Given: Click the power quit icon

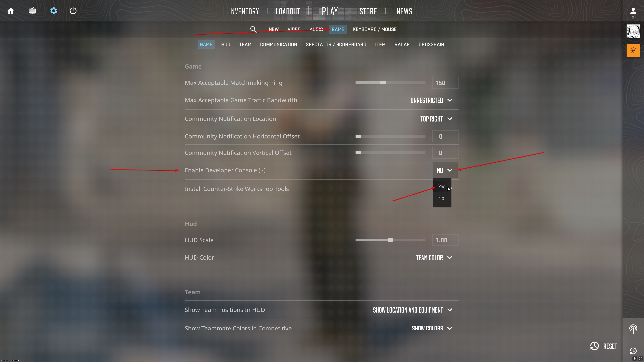Looking at the screenshot, I should pyautogui.click(x=73, y=11).
